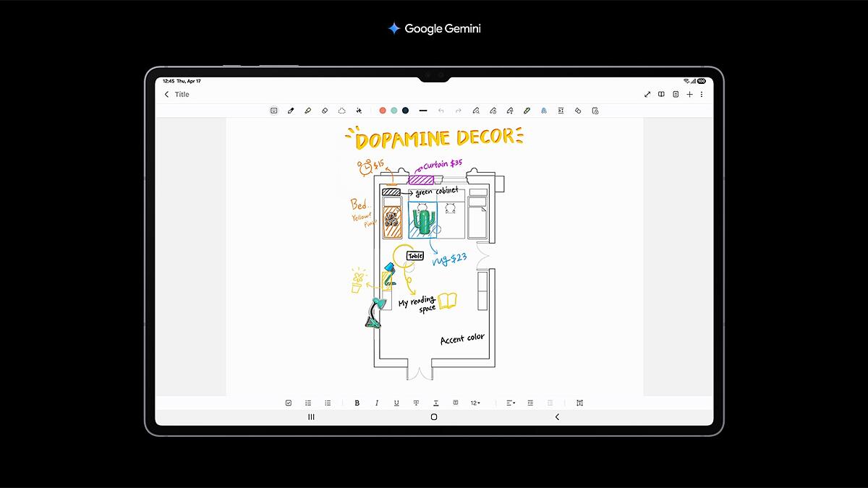The height and width of the screenshot is (488, 868).
Task: Insert a checkbox checklist item
Action: [289, 403]
